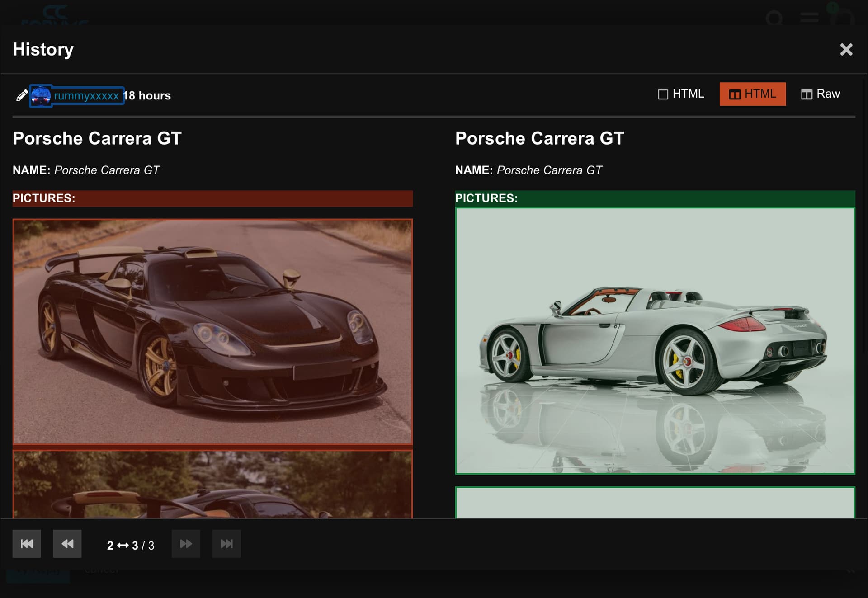Click the pencil edit icon
Screen dimensions: 868x598
22,95
